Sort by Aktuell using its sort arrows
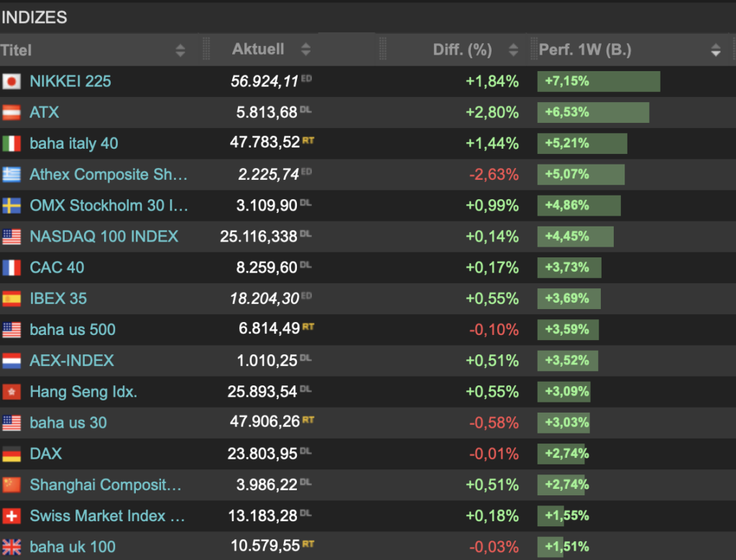736x560 pixels. tap(305, 50)
